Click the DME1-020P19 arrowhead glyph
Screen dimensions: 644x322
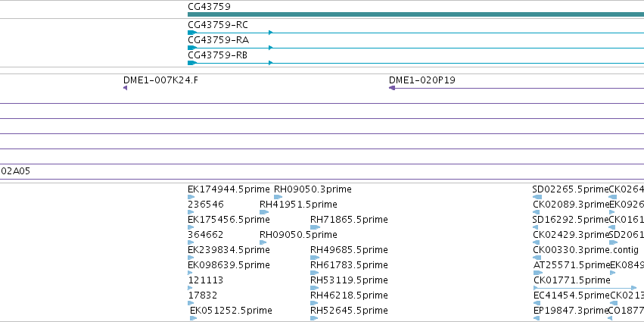(x=392, y=88)
